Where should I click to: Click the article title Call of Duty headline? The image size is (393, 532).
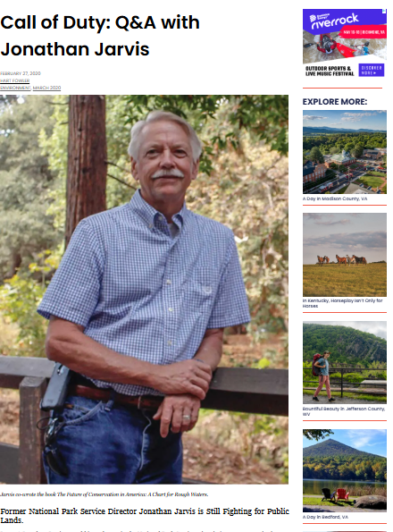pyautogui.click(x=100, y=36)
